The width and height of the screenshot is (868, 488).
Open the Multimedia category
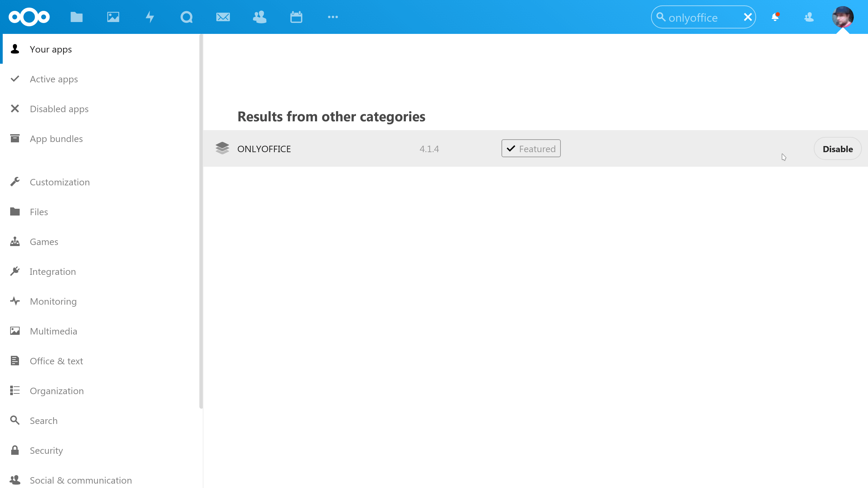pyautogui.click(x=101, y=331)
